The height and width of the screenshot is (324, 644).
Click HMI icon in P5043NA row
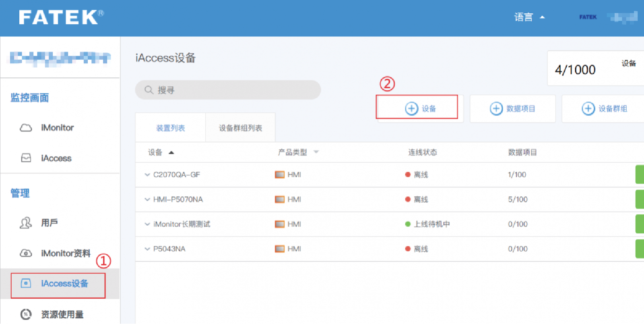[280, 249]
